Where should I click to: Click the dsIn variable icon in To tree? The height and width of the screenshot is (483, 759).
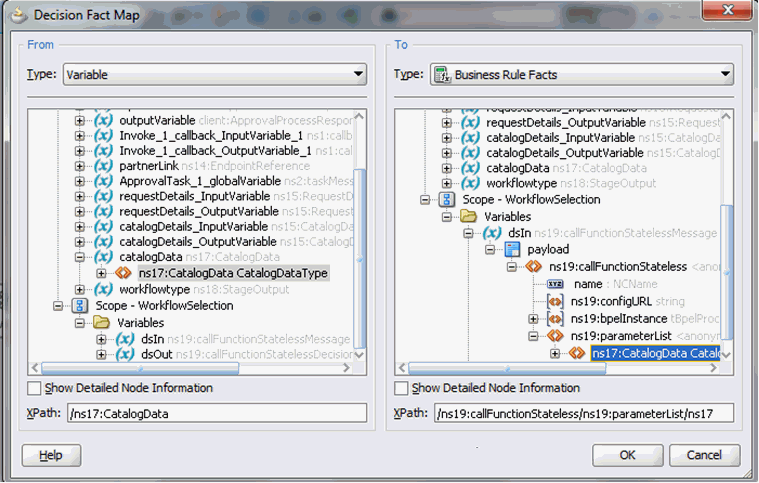pos(492,233)
